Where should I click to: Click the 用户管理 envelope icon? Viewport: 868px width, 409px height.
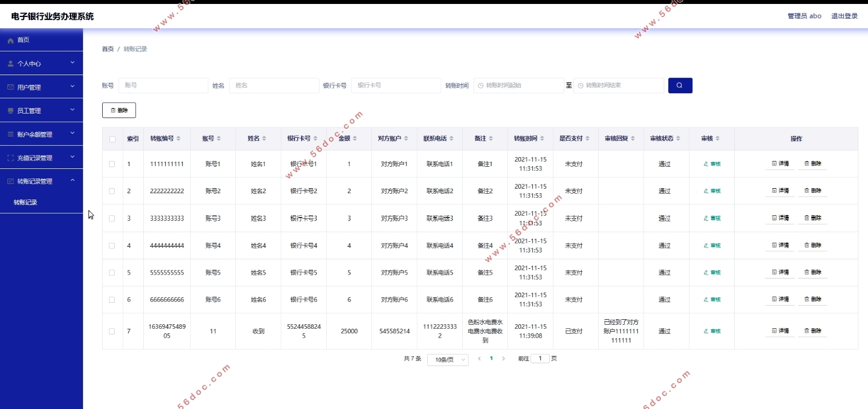point(10,87)
